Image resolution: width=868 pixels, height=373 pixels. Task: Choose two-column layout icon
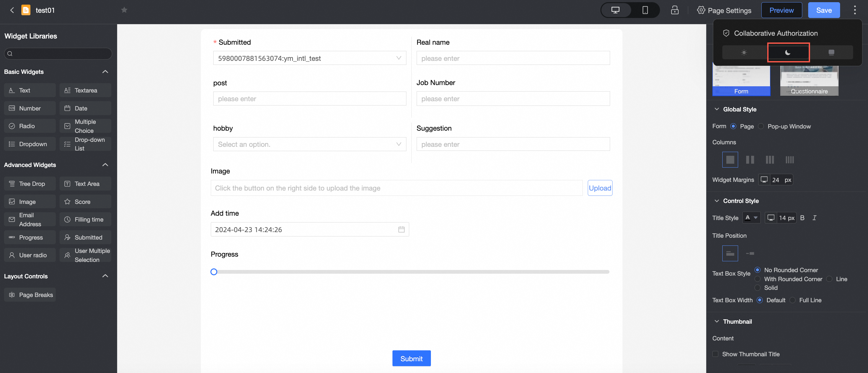750,160
